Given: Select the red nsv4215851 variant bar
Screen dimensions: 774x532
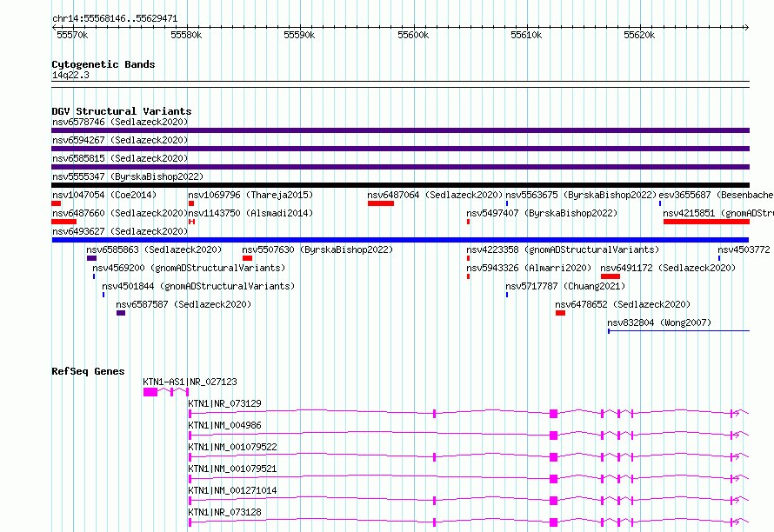Looking at the screenshot, I should coord(706,222).
